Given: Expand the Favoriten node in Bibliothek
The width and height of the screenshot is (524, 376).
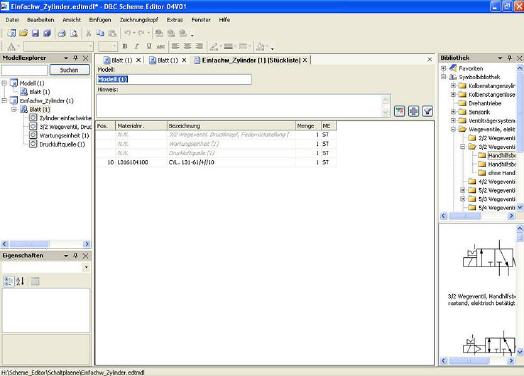Looking at the screenshot, I should (443, 68).
